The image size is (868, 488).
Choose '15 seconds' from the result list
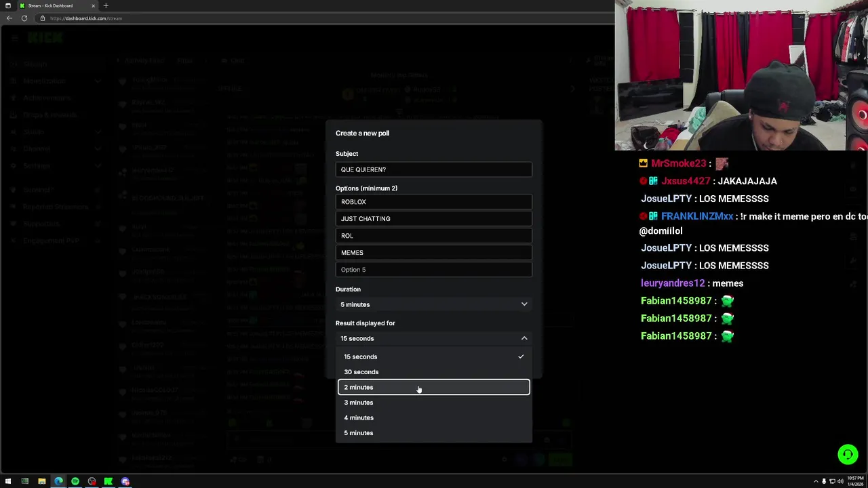coord(434,357)
